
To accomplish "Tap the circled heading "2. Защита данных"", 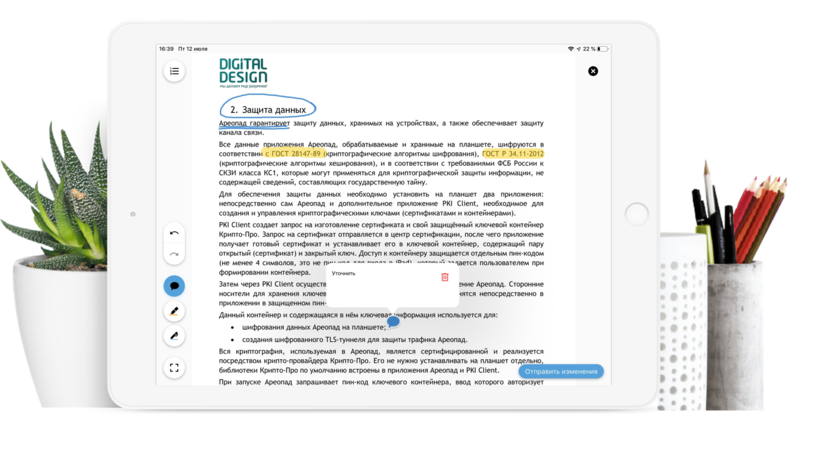I will [267, 108].
